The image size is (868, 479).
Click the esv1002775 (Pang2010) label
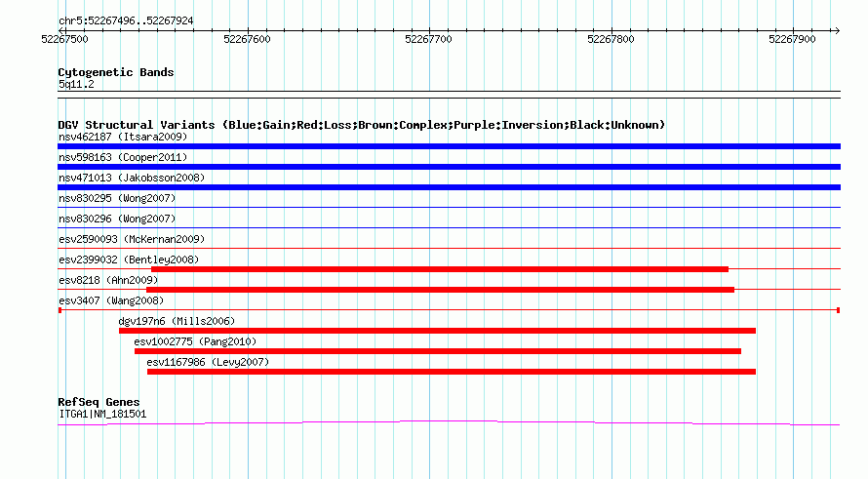(x=195, y=341)
